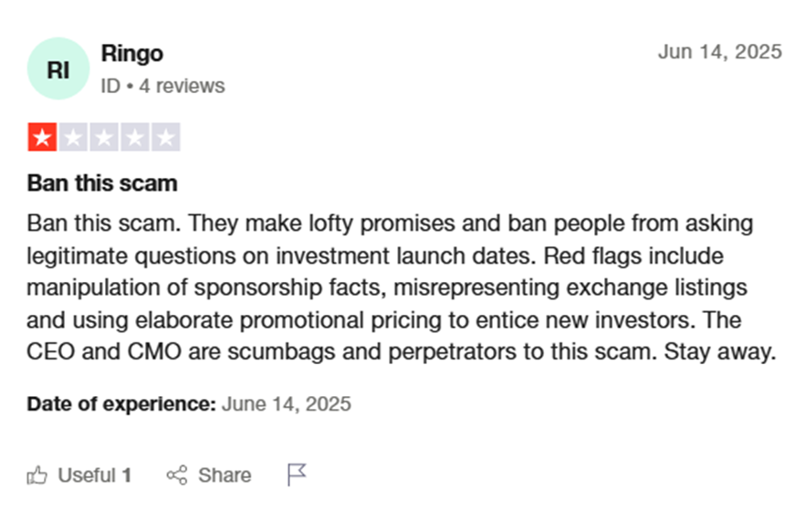806x532 pixels.
Task: Click the ID country code label
Action: [x=110, y=86]
